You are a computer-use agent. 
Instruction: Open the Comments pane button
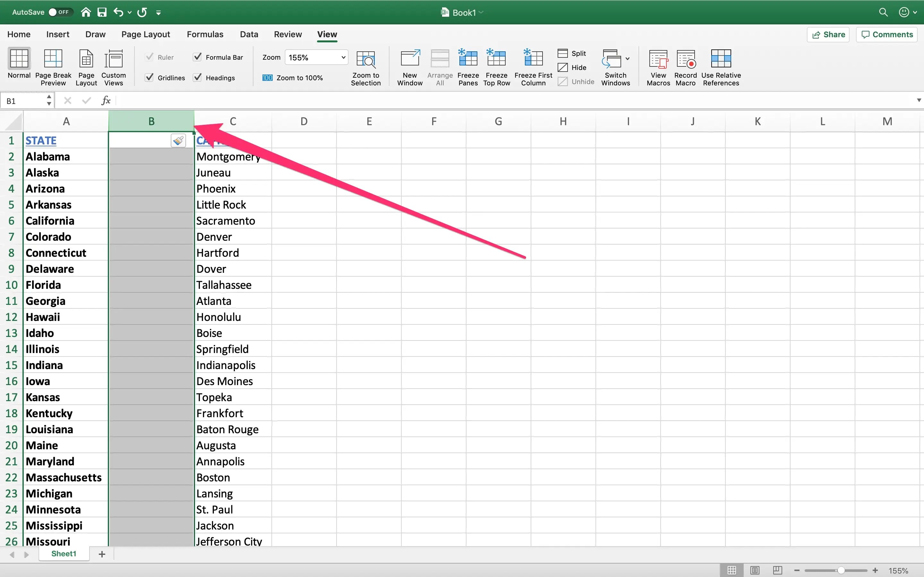pos(886,34)
